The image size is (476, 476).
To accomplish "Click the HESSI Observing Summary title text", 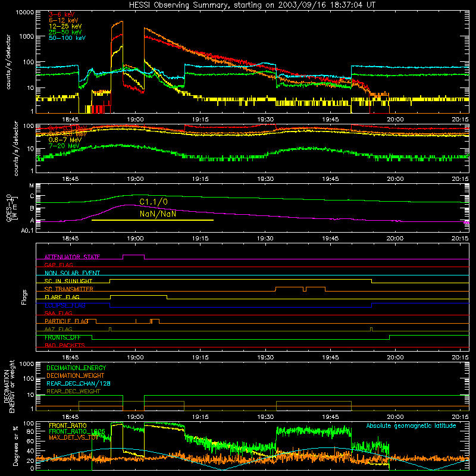I will [252, 5].
